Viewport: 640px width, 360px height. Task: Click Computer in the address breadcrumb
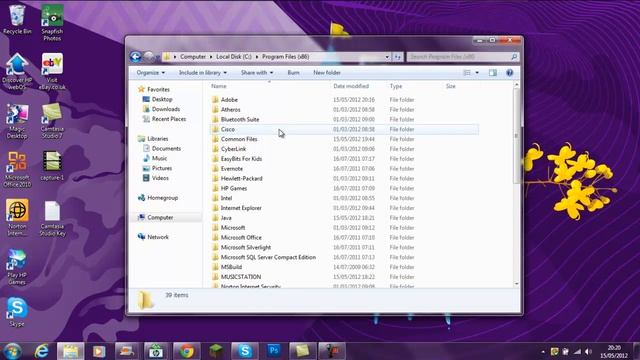(x=193, y=57)
